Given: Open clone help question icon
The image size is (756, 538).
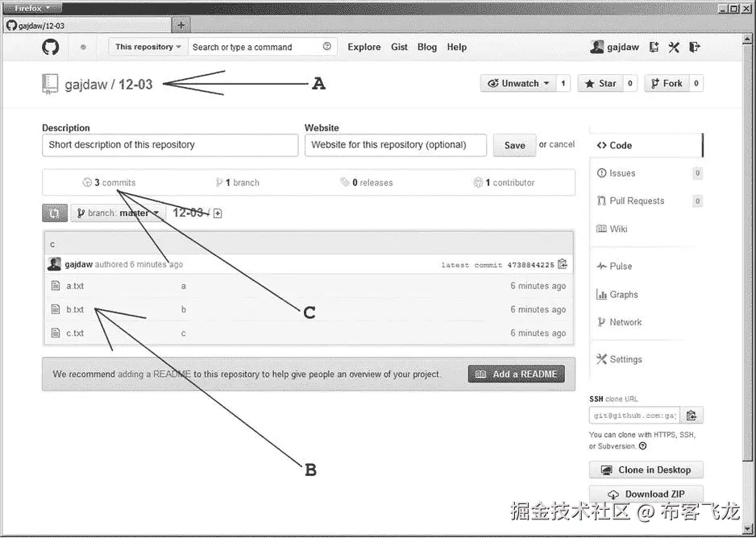Looking at the screenshot, I should (642, 446).
